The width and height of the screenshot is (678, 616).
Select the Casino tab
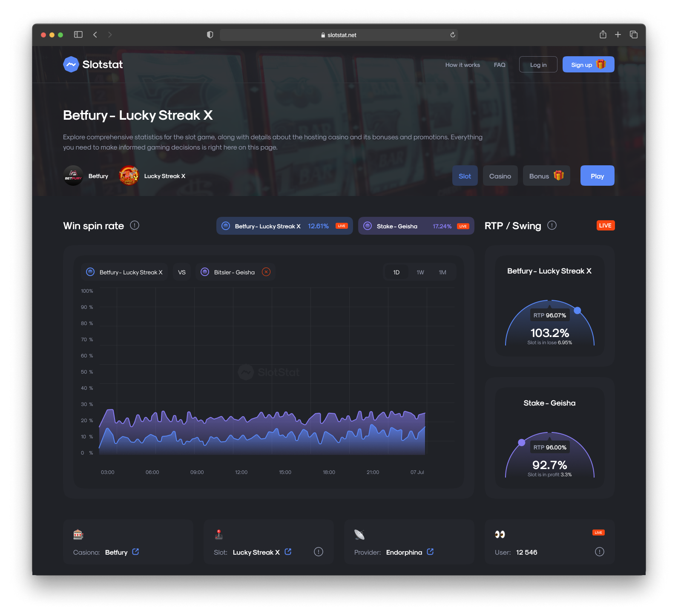click(500, 176)
